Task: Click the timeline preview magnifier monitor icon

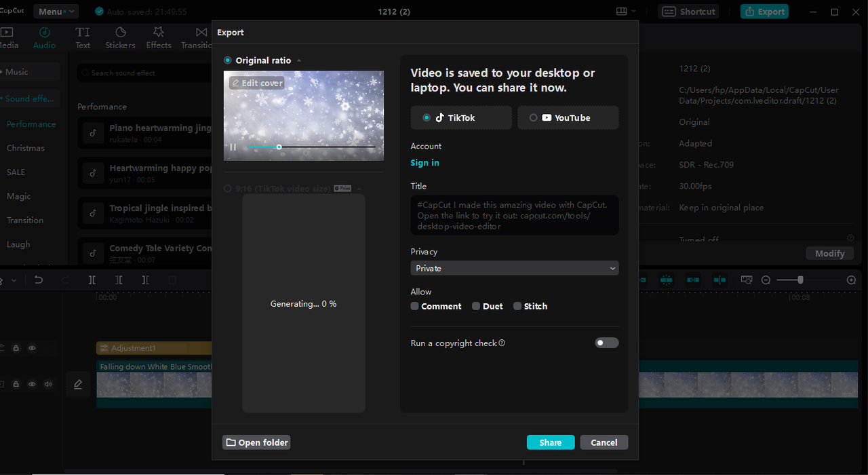Action: pos(747,280)
